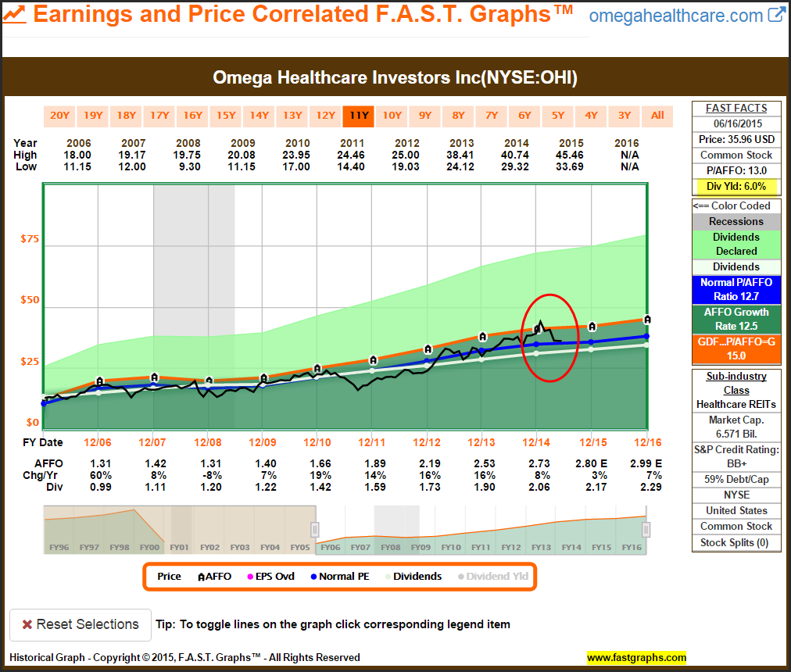This screenshot has width=791, height=672.
Task: Visit the www.fastgraphs.com link
Action: 636,657
